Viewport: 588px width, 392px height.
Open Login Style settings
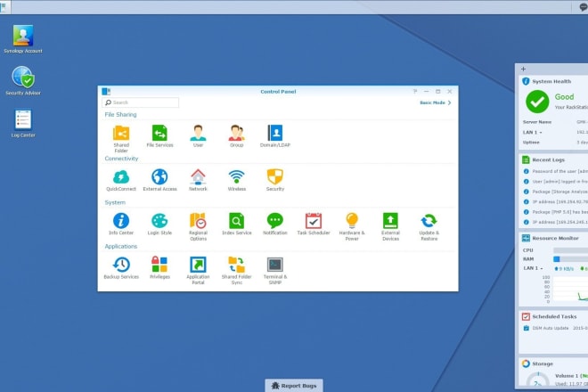tap(159, 224)
